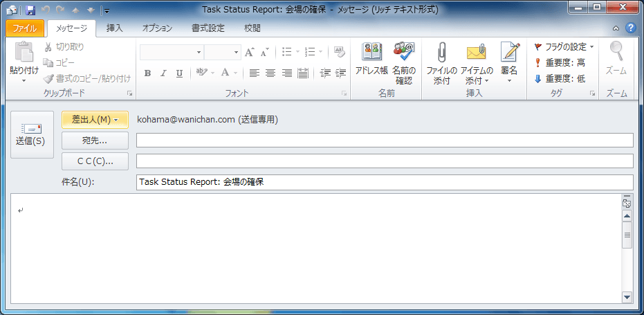Choose recipients with the 宛先... button

pos(95,141)
